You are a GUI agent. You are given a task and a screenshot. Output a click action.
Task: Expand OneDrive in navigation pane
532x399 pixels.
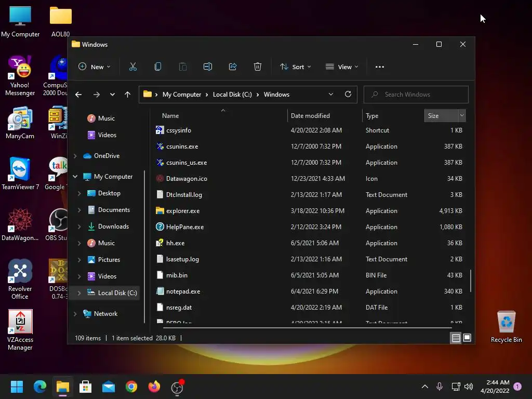pyautogui.click(x=75, y=156)
